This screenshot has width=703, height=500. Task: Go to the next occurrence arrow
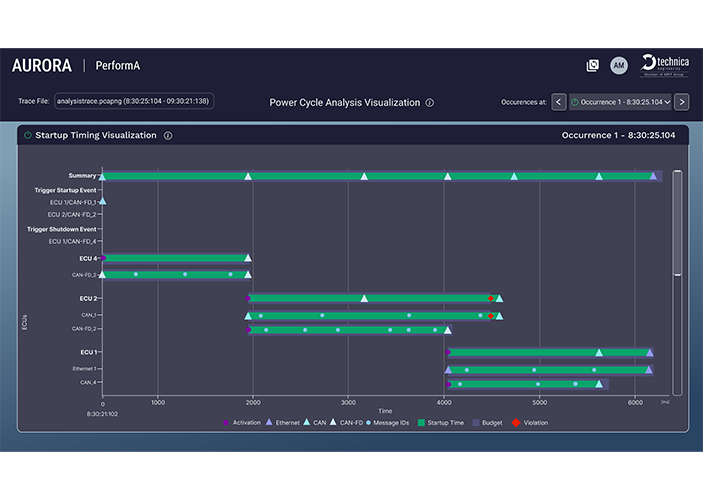[681, 102]
